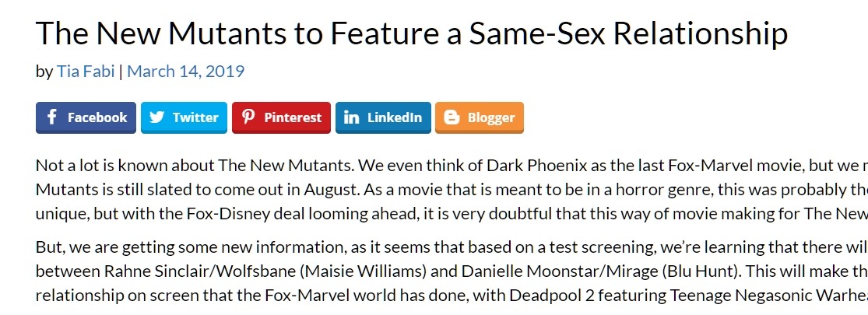The height and width of the screenshot is (315, 868).
Task: Click the Blogger 'B' logo icon
Action: coord(452,117)
